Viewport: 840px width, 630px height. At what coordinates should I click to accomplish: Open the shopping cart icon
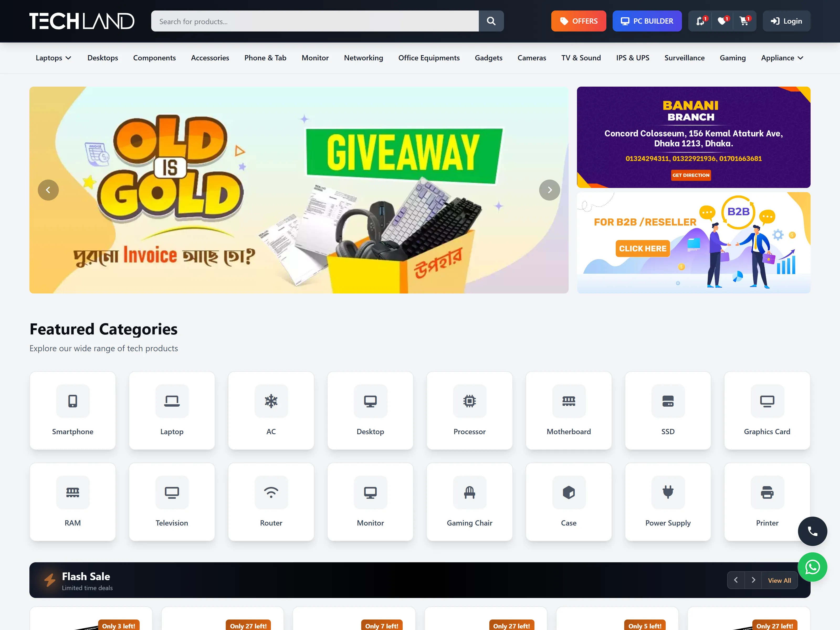[744, 21]
